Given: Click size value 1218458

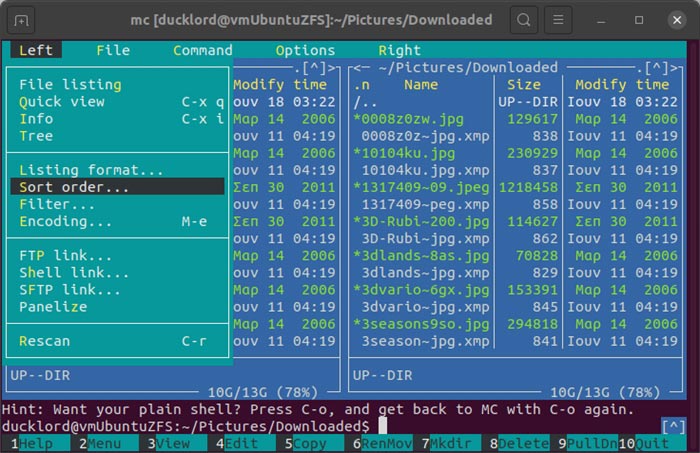Looking at the screenshot, I should click(528, 187).
